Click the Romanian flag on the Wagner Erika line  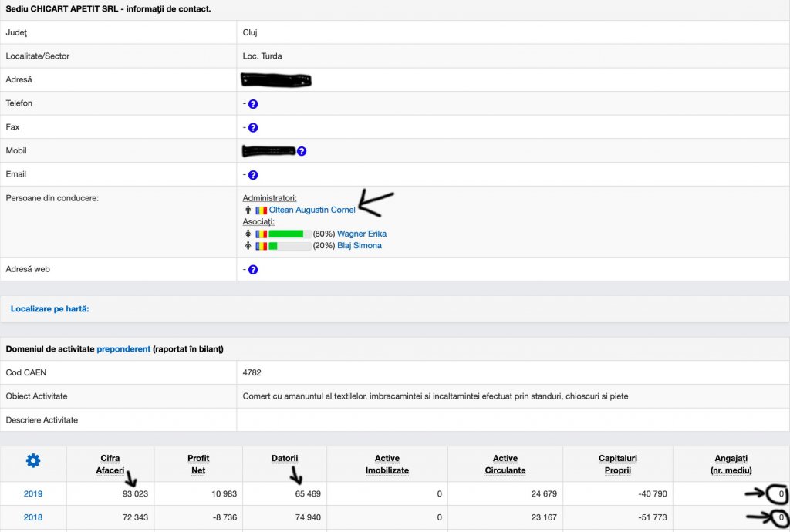(x=261, y=234)
